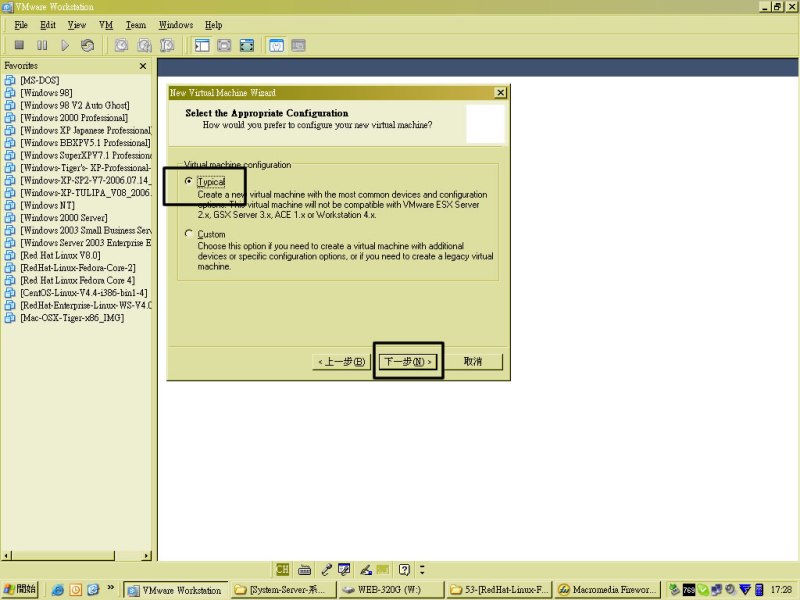Open language bar options arrow
This screenshot has height=600, width=800.
pyautogui.click(x=422, y=569)
